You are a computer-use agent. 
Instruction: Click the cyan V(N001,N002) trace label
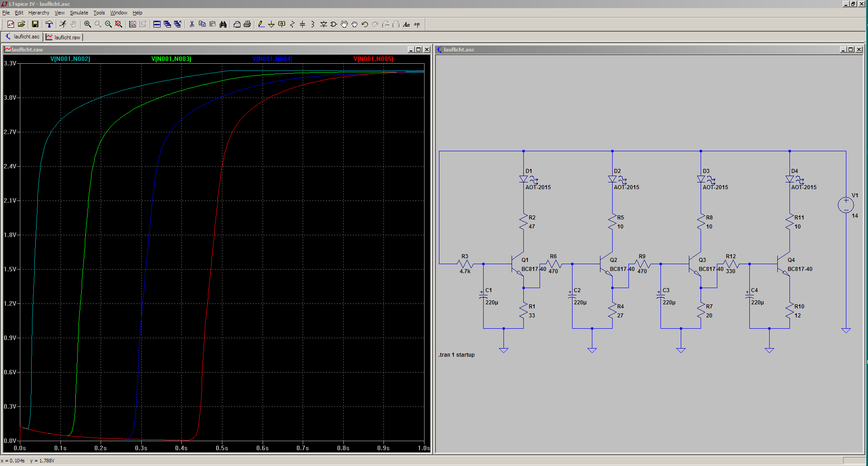(x=70, y=59)
